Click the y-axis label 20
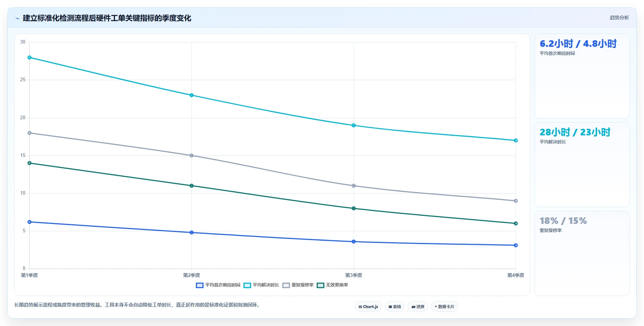Image resolution: width=644 pixels, height=326 pixels. tap(23, 118)
